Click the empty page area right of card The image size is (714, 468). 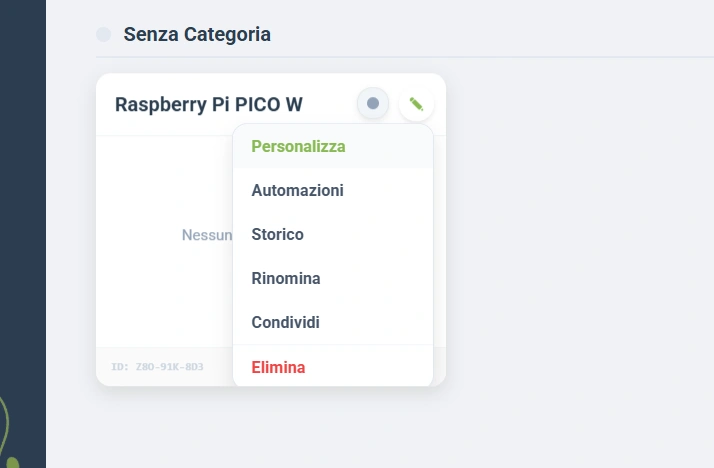click(578, 228)
